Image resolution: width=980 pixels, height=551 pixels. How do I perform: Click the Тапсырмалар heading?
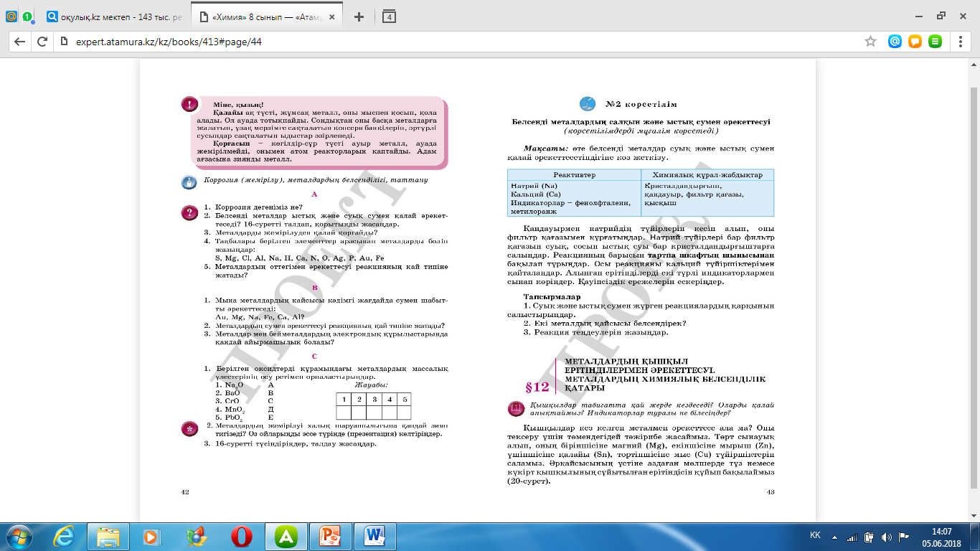coord(552,296)
